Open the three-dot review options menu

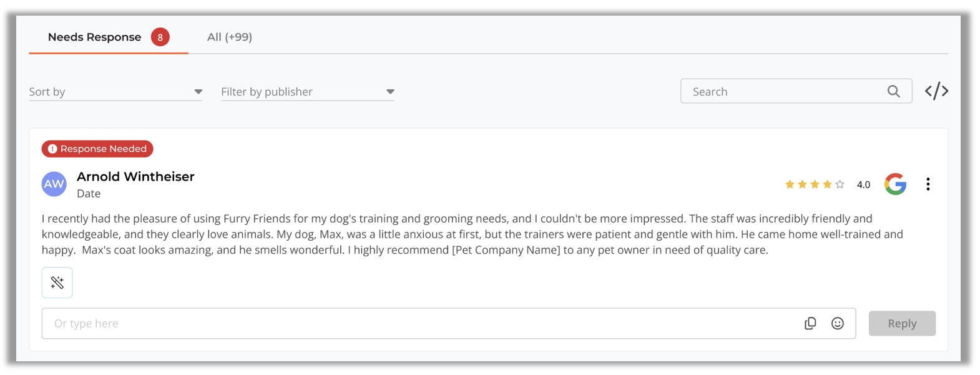tap(928, 184)
